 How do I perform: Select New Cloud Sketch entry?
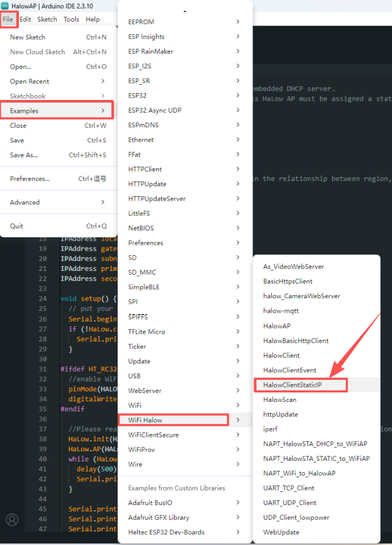(x=58, y=52)
